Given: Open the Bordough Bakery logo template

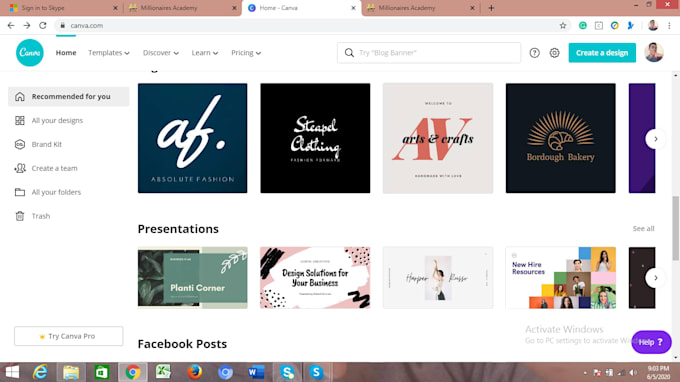Looking at the screenshot, I should pyautogui.click(x=560, y=138).
